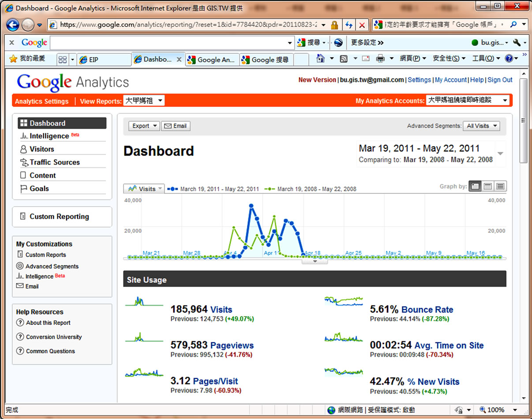Open the address bar URL history dropdown
Image resolution: width=532 pixels, height=419 pixels.
(324, 25)
